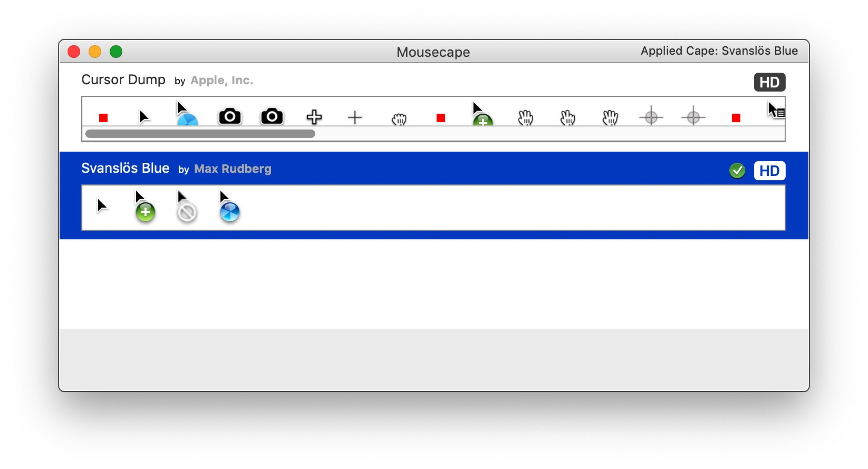Select the thin crosshair plus cursor
Image resolution: width=868 pixels, height=469 pixels.
[x=355, y=118]
